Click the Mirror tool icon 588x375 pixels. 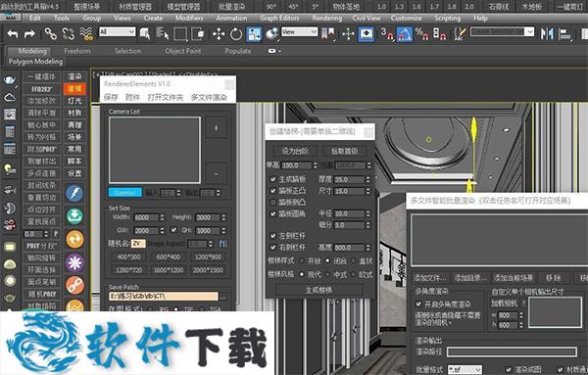pos(547,34)
